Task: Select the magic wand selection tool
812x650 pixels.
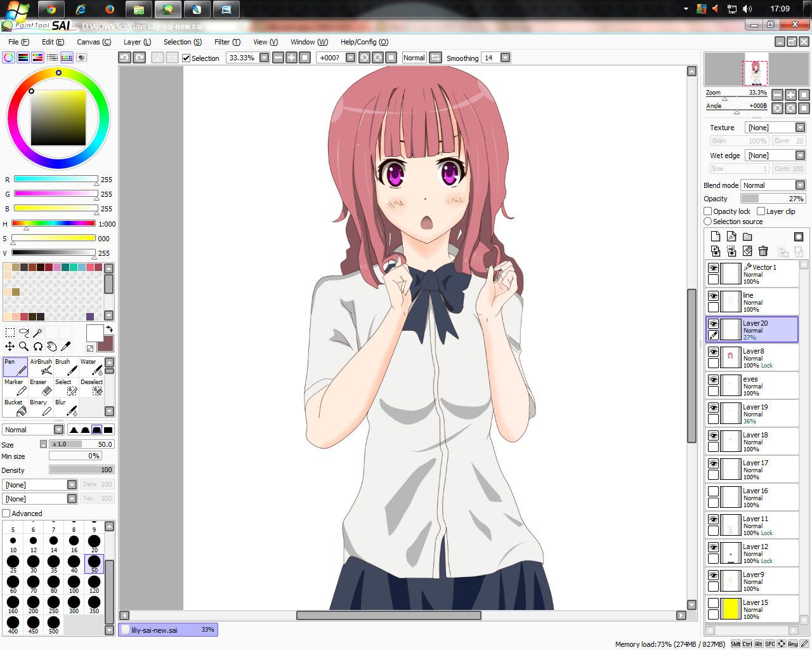Action: pyautogui.click(x=37, y=332)
